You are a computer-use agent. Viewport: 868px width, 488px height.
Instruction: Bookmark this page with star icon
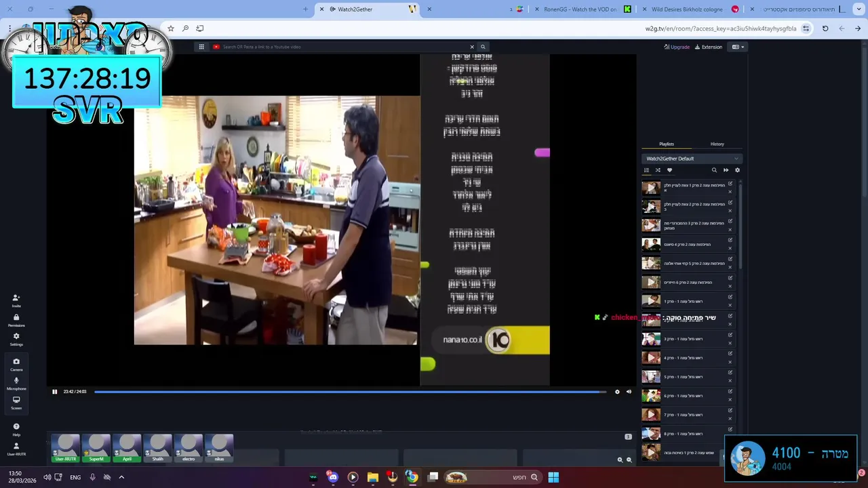click(171, 28)
